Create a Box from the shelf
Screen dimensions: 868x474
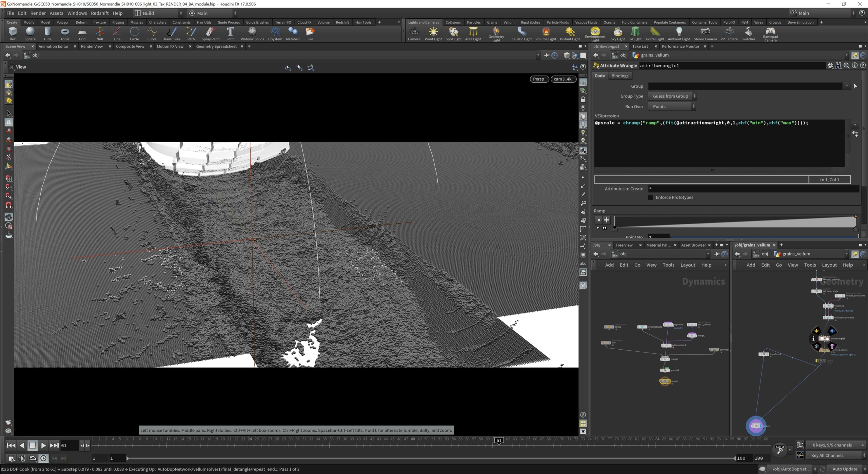(13, 34)
